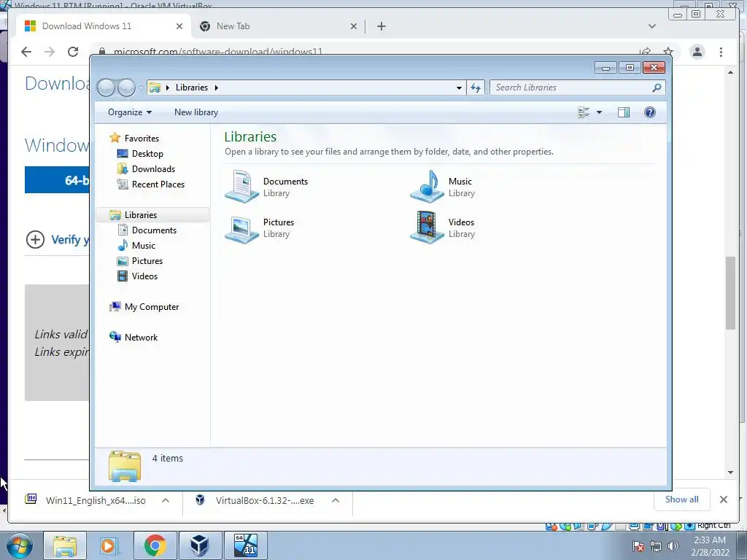Click the Search Libraries field
Screen dimensions: 747x560
571,87
